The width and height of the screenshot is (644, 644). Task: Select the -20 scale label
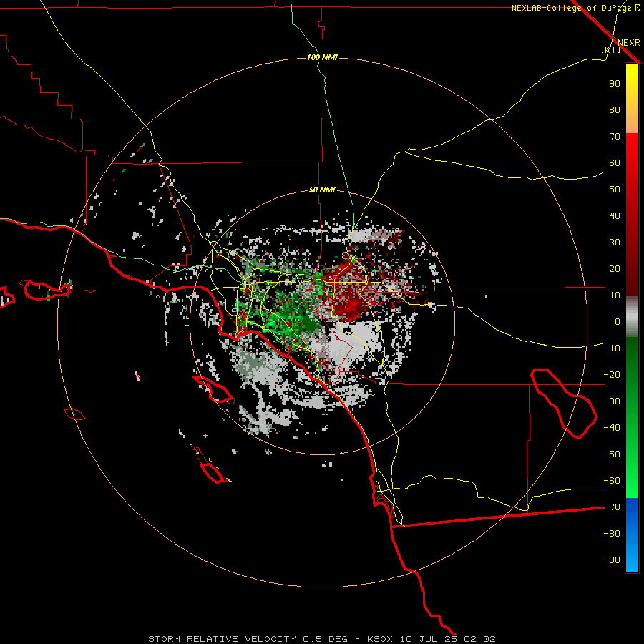click(612, 374)
